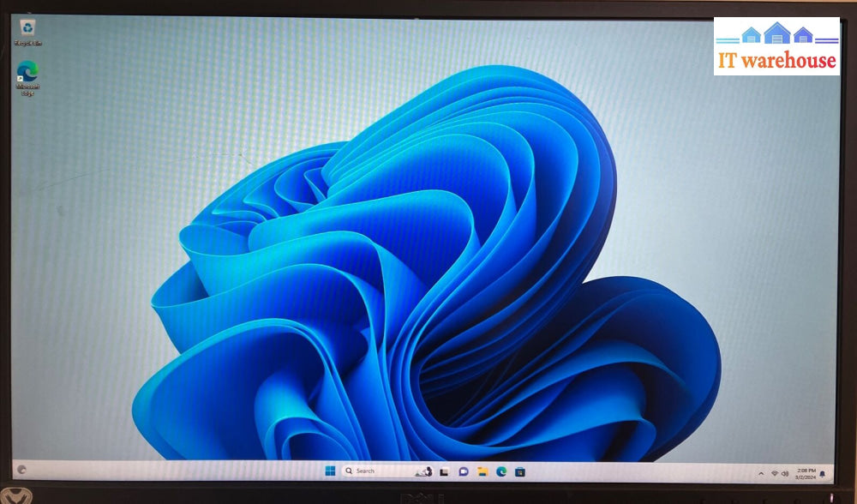Open notifications via the bell icon
Viewport: 857px width, 504px height.
pyautogui.click(x=823, y=473)
